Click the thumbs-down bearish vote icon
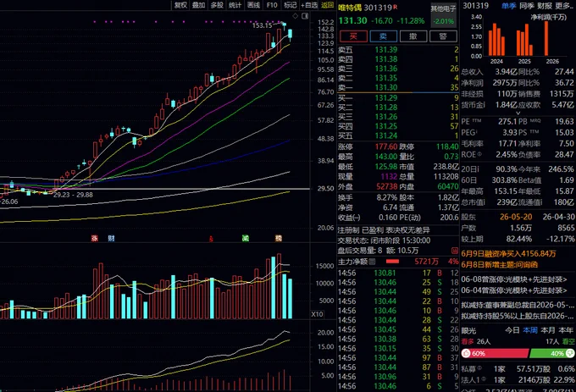The height and width of the screenshot is (392, 576). 570,353
